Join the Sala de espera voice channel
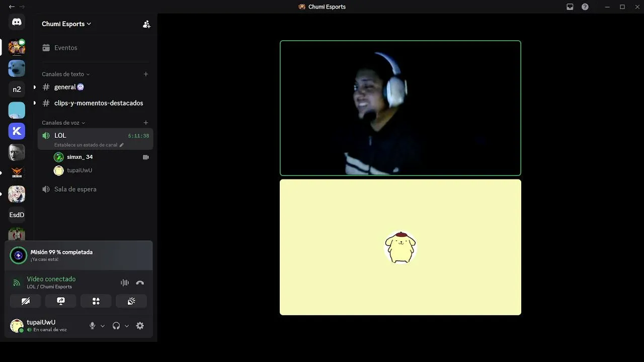644x362 pixels. coord(96,189)
